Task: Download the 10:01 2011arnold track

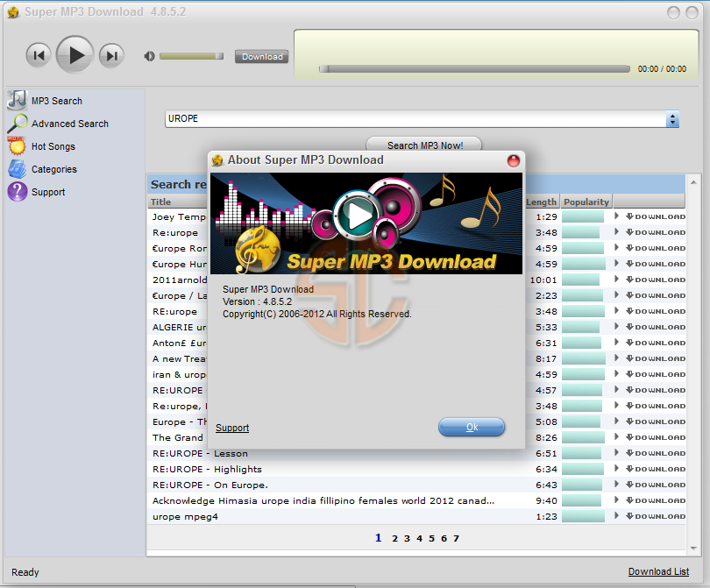Action: tap(656, 280)
